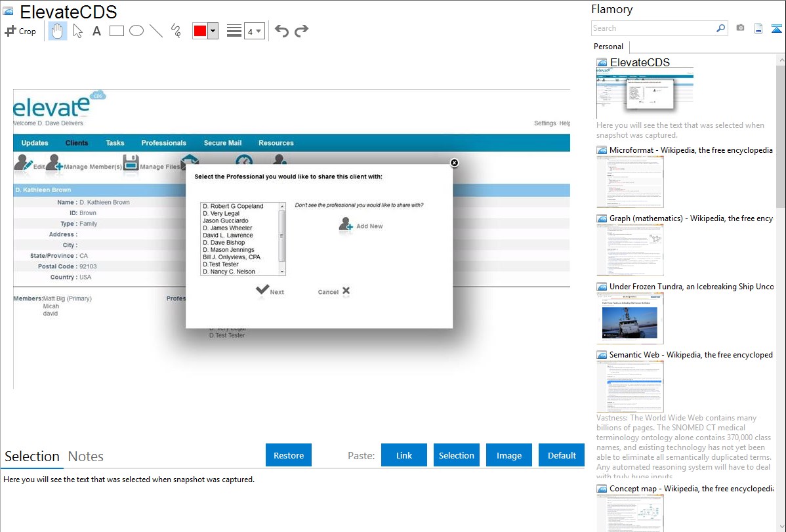The width and height of the screenshot is (786, 532).
Task: Click the line thickness icon
Action: click(234, 31)
